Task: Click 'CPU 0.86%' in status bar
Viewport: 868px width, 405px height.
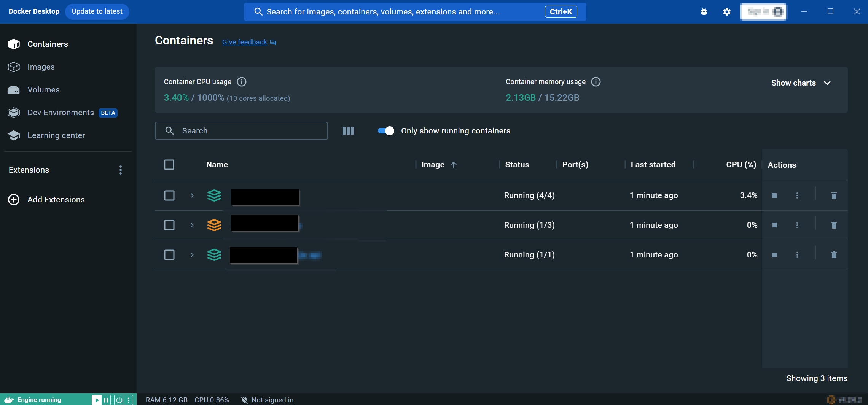Action: coord(212,400)
